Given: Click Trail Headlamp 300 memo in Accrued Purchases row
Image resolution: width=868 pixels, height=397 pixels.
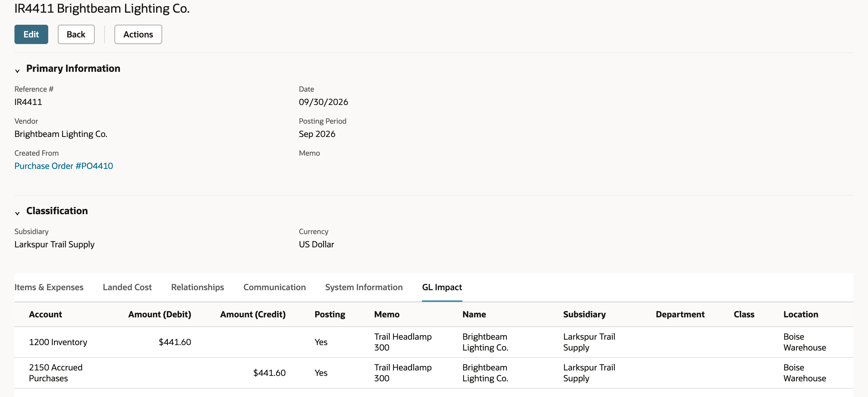Looking at the screenshot, I should 403,373.
